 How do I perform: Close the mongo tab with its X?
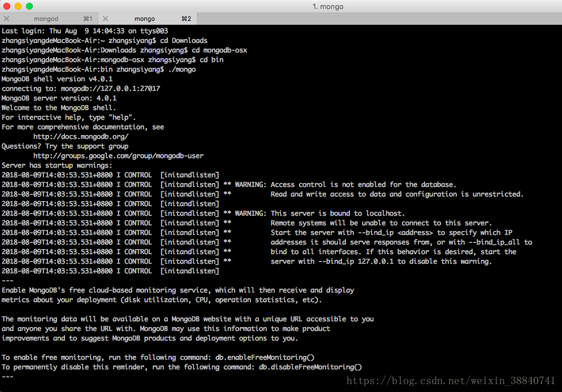(x=105, y=19)
